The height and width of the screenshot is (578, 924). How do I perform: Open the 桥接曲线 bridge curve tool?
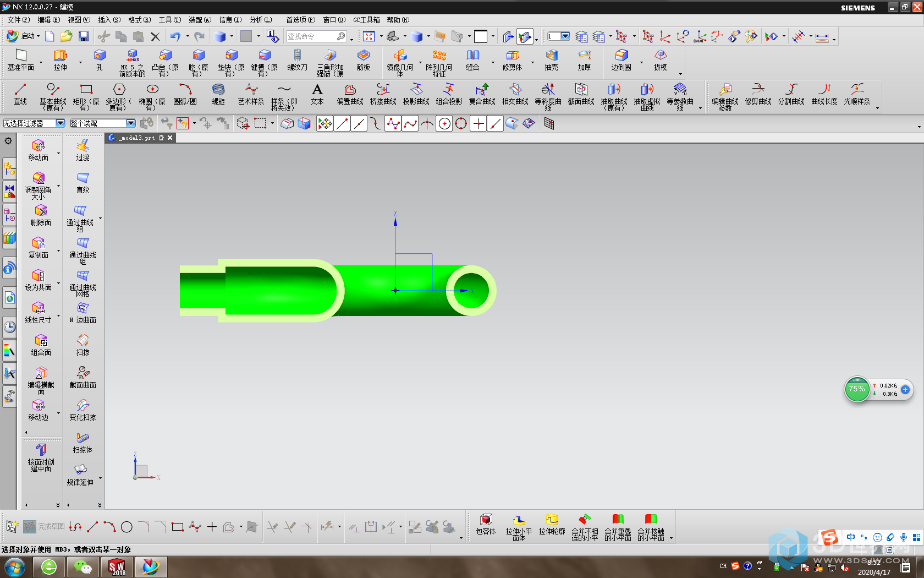coord(383,94)
